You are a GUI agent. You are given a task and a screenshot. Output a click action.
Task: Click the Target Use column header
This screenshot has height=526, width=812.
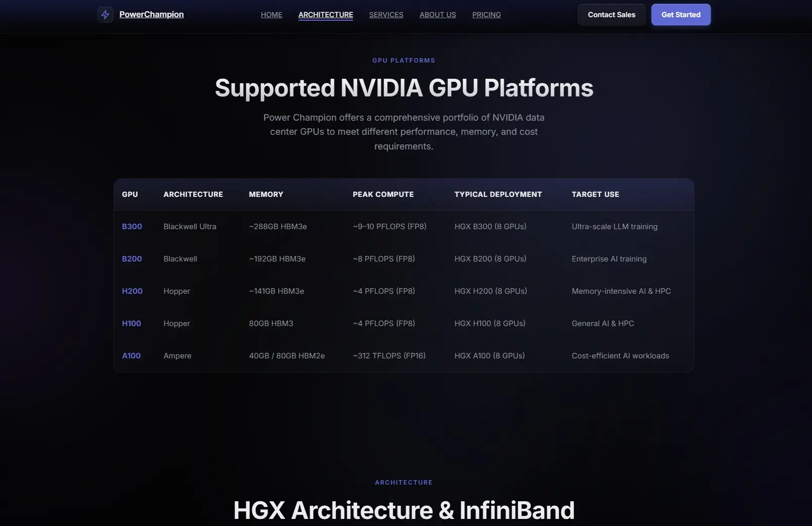596,194
